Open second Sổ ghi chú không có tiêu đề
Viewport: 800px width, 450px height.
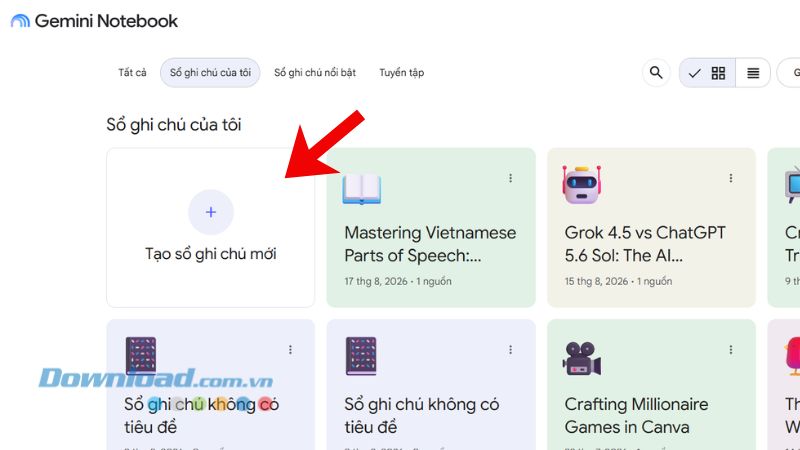[x=431, y=385]
